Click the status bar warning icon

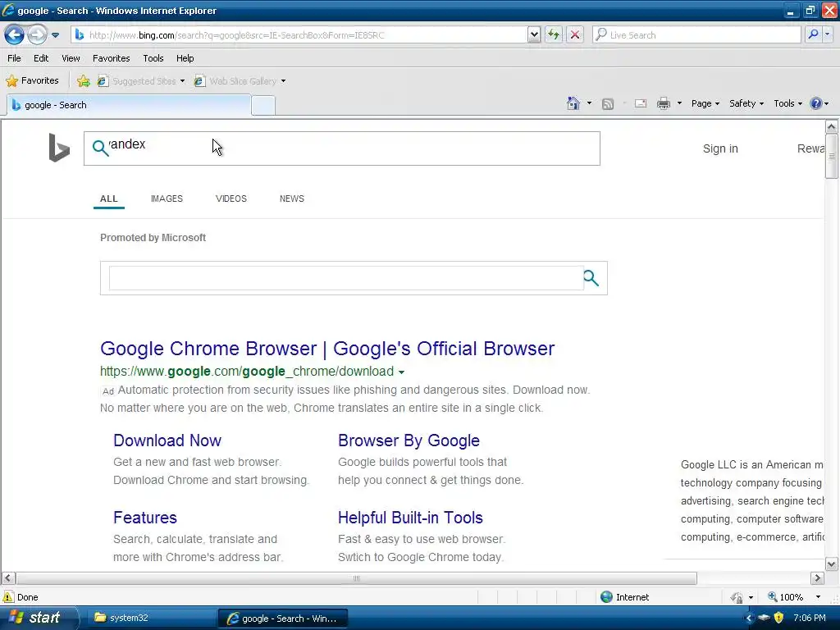point(8,597)
